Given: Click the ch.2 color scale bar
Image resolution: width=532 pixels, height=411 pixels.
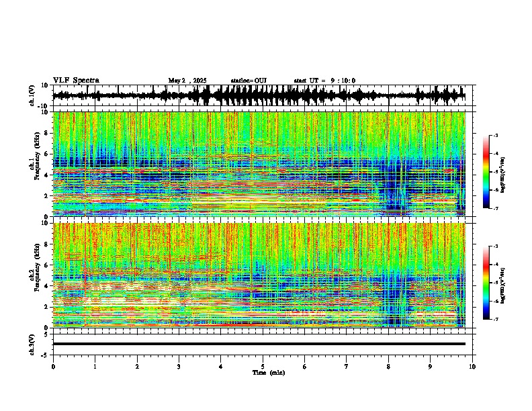Looking at the screenshot, I should tap(486, 283).
